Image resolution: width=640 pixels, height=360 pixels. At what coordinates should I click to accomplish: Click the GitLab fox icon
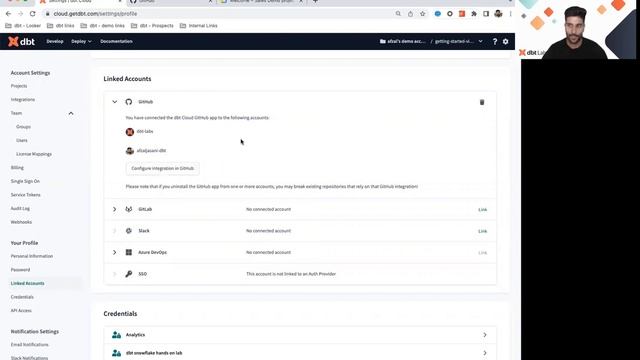[129, 209]
